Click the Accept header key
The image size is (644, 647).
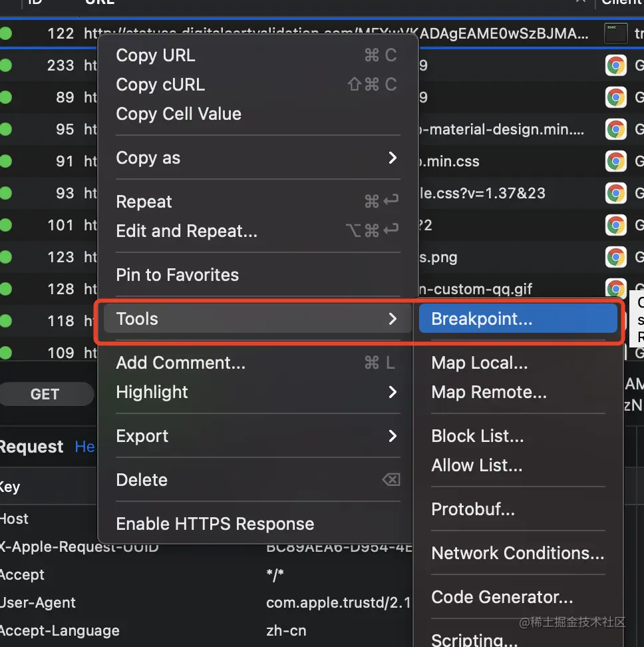[22, 574]
